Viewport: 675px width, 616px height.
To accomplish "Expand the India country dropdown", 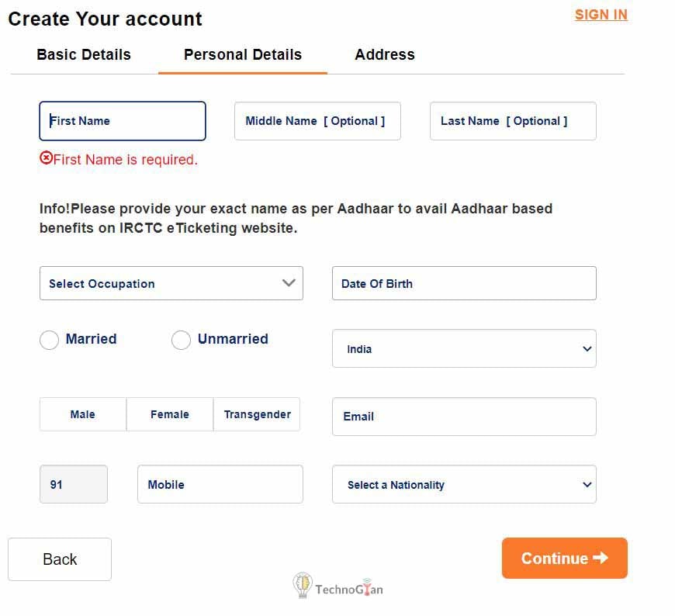I will coord(464,348).
